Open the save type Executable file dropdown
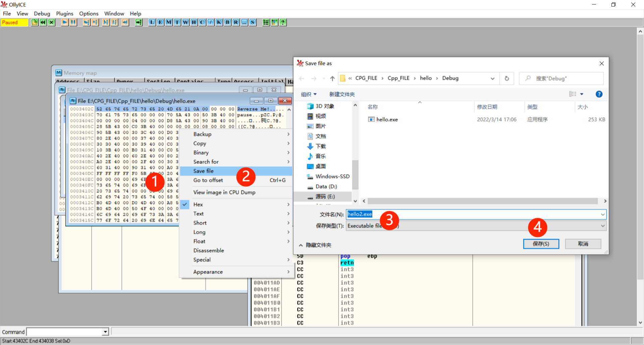Image resolution: width=644 pixels, height=345 pixels. (x=602, y=226)
